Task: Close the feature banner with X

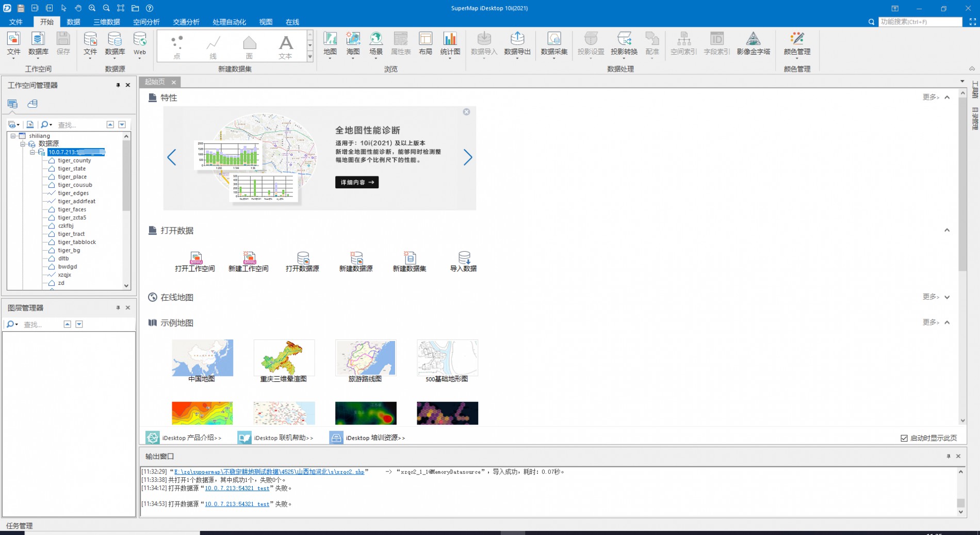Action: [466, 112]
